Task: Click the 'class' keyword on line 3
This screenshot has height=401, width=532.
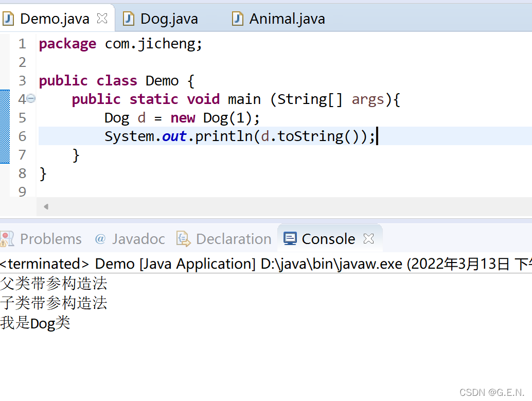Action: [x=117, y=81]
